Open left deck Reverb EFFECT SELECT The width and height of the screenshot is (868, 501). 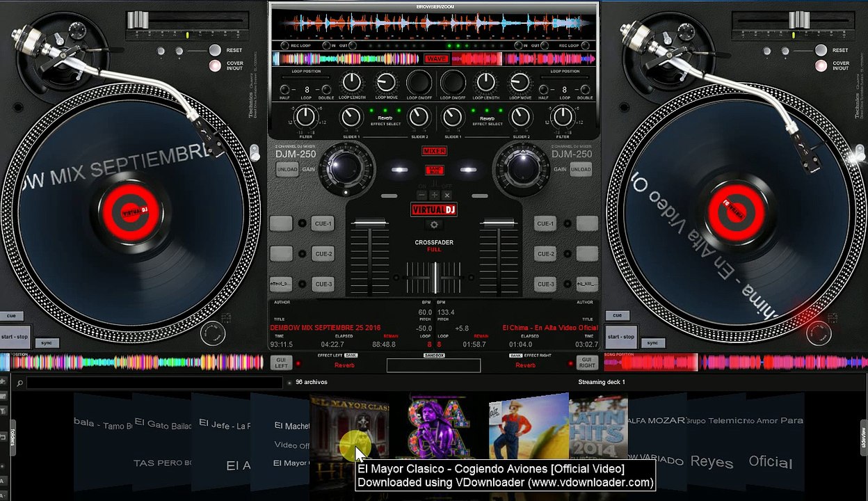click(385, 120)
